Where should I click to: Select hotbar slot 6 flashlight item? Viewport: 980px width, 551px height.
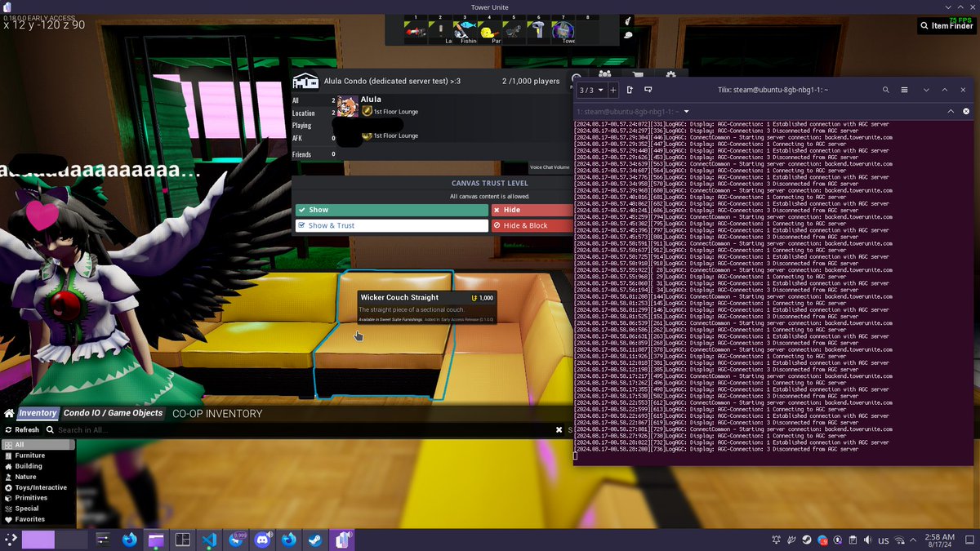coord(538,30)
